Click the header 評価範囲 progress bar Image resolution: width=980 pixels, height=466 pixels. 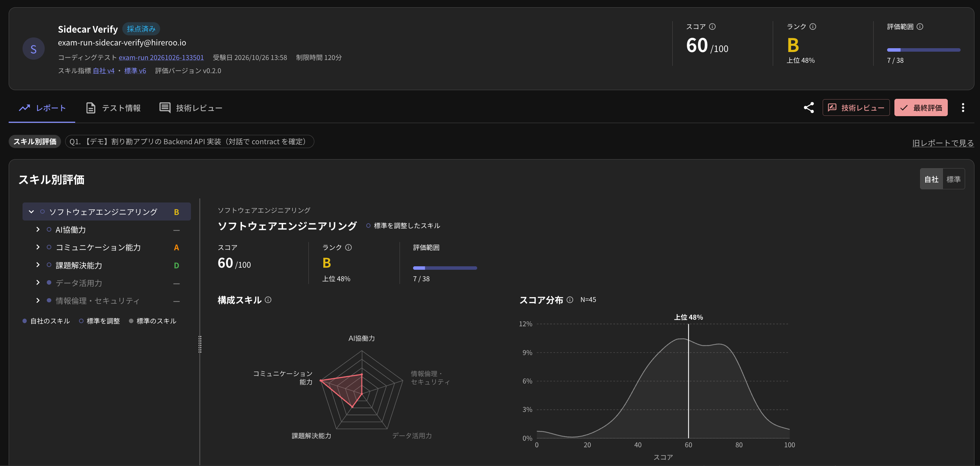pos(923,50)
